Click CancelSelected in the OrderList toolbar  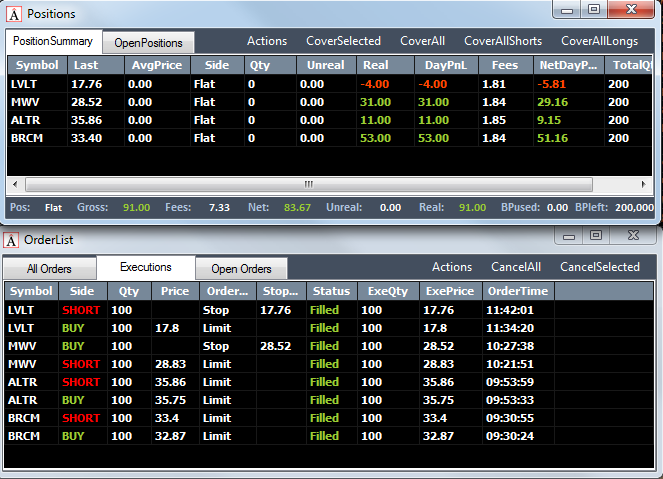[x=600, y=267]
